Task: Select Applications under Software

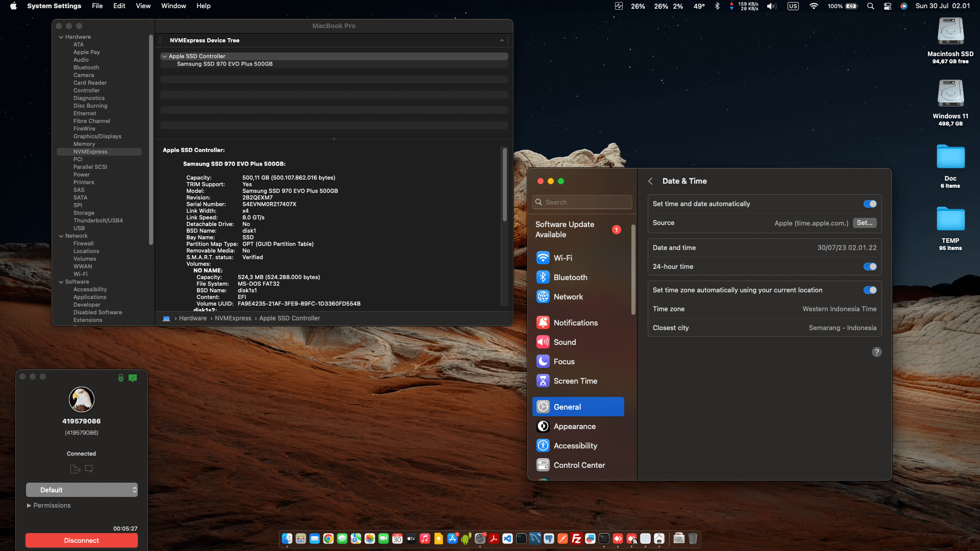Action: click(90, 297)
